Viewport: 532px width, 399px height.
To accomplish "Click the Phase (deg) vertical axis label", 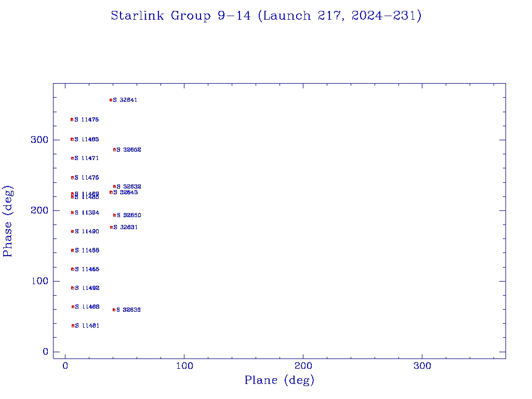I will (7, 221).
